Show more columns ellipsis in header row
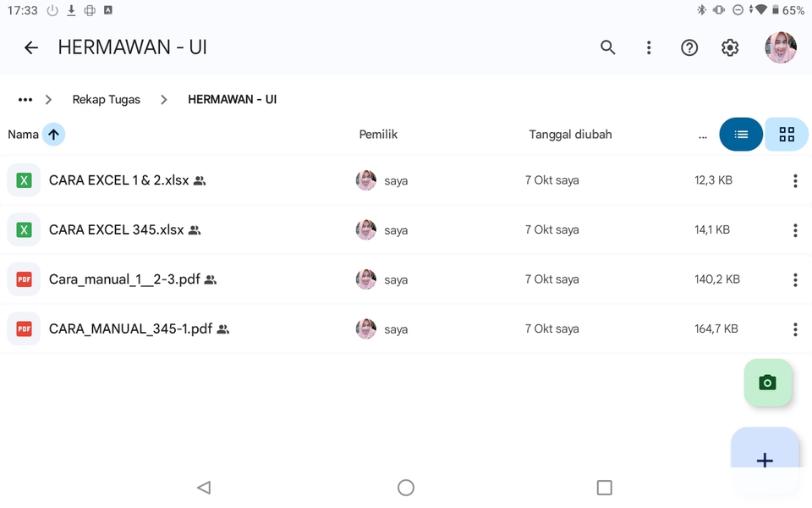 pyautogui.click(x=703, y=135)
